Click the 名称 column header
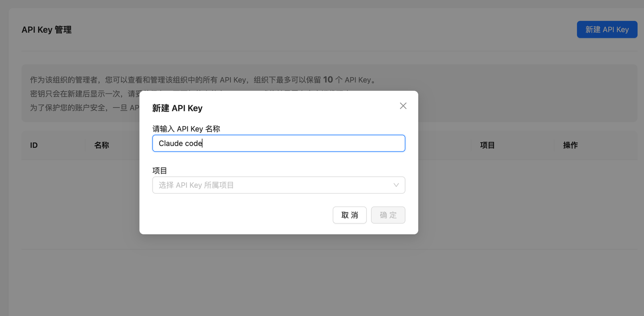The width and height of the screenshot is (644, 316). 102,145
